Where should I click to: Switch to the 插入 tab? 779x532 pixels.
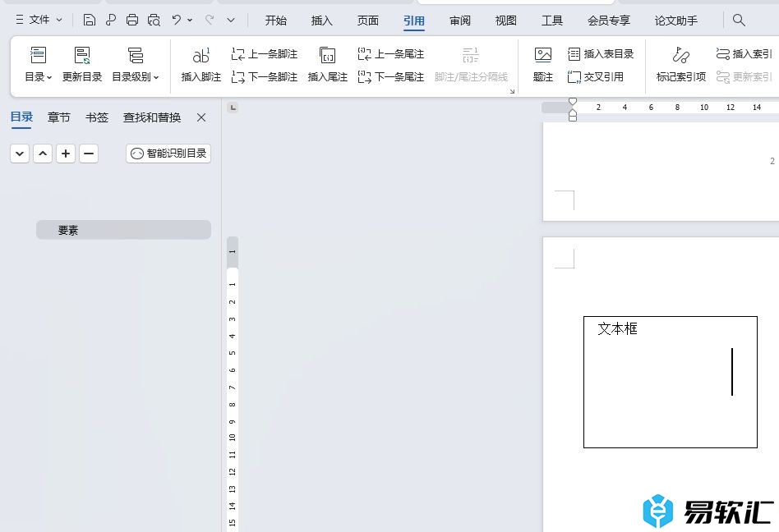[x=321, y=21]
